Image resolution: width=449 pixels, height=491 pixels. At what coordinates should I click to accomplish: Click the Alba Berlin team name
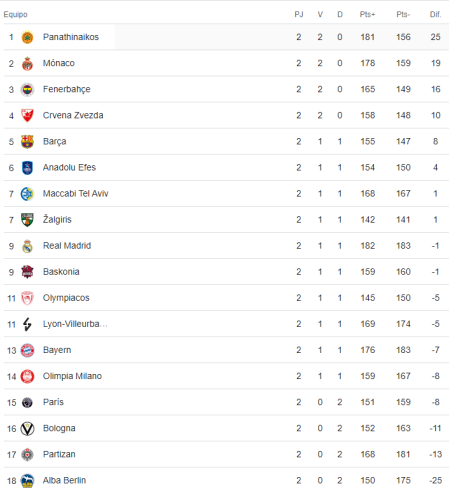pyautogui.click(x=64, y=480)
